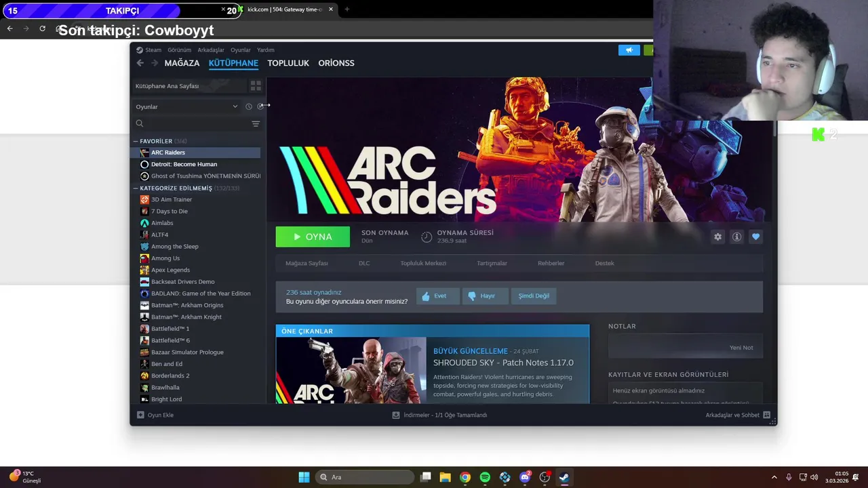Go to the MAĞAZA tab
Viewport: 868px width, 488px height.
point(182,63)
